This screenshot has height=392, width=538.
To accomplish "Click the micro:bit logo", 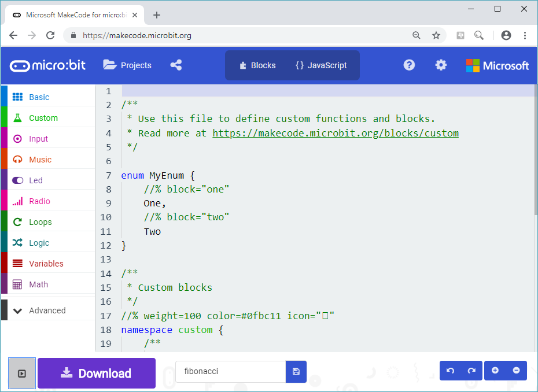I will pyautogui.click(x=47, y=65).
